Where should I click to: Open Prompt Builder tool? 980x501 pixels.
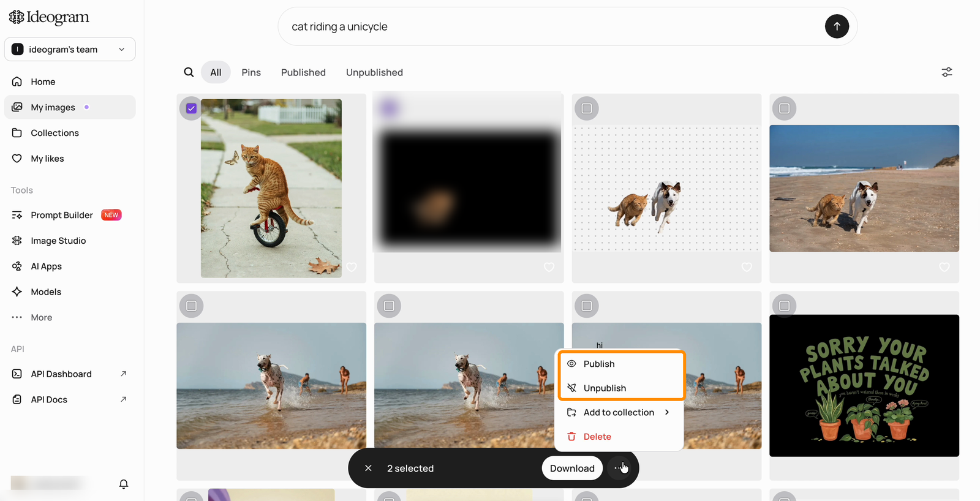[x=70, y=215]
